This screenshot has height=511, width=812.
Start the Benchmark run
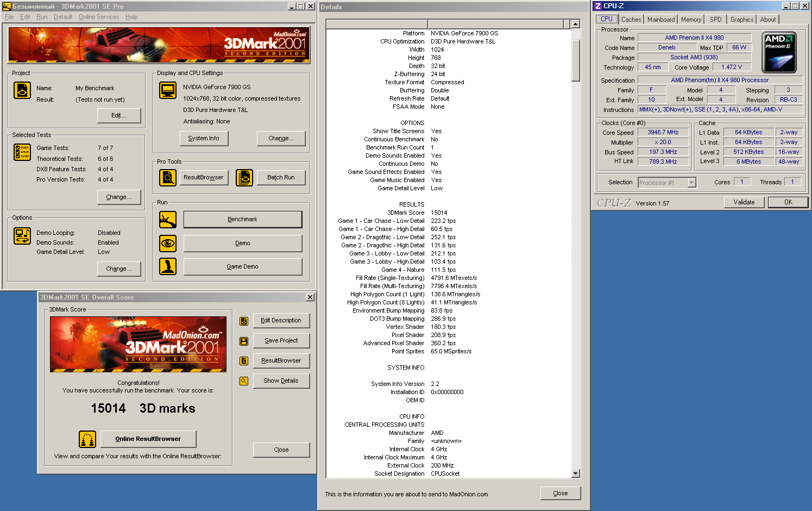[243, 220]
